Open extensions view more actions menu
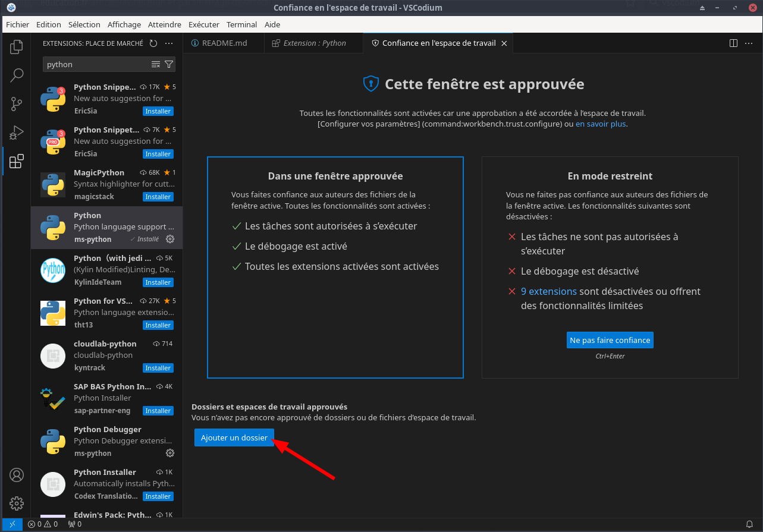Screen dimensions: 763x532 tap(169, 43)
